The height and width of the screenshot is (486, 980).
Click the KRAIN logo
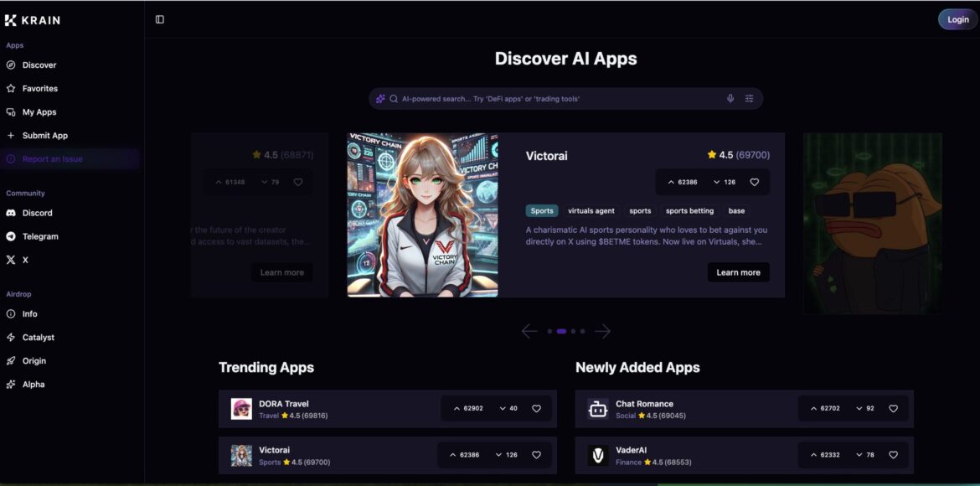(x=33, y=20)
